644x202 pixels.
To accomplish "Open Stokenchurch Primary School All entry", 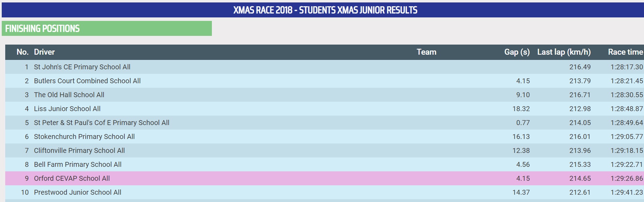I will (x=84, y=137).
